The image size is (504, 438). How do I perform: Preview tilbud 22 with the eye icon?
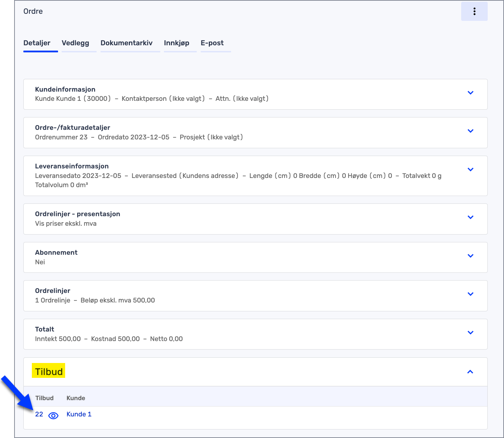53,415
